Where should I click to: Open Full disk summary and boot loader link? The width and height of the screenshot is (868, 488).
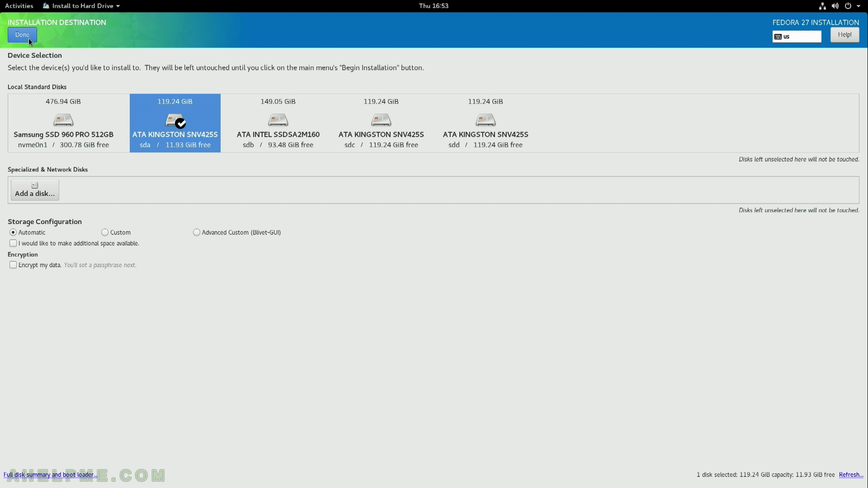(51, 474)
